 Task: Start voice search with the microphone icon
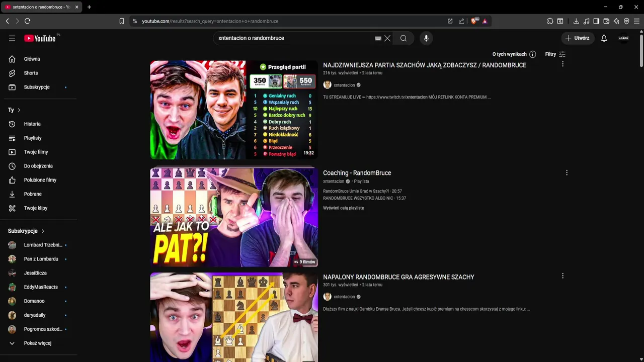coord(426,38)
